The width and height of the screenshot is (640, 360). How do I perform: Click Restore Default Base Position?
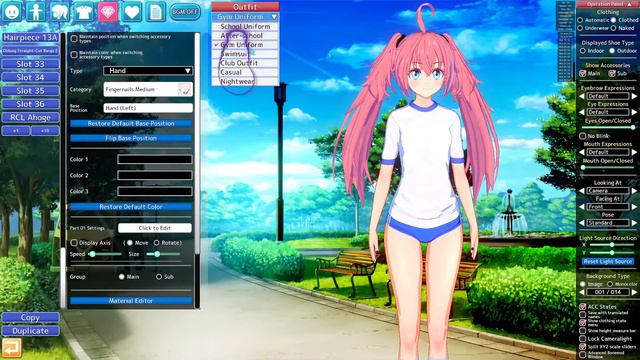tap(131, 123)
